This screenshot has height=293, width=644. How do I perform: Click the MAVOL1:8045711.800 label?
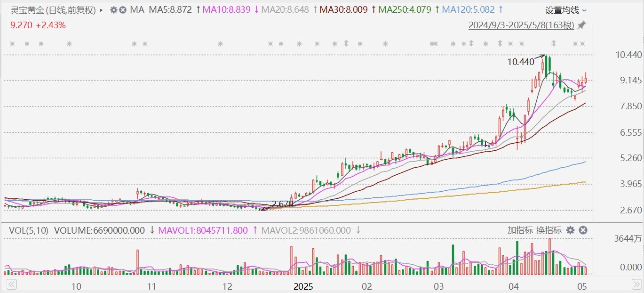point(203,230)
